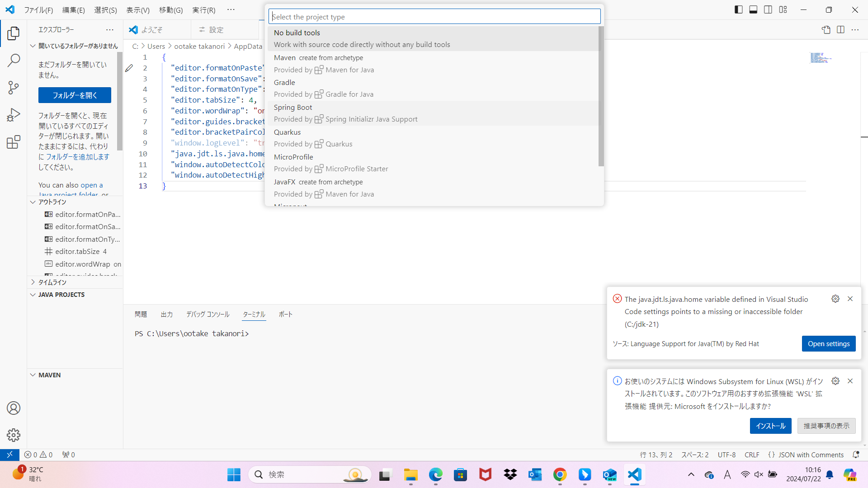
Task: Open Windows Start button on taskbar
Action: (x=234, y=474)
